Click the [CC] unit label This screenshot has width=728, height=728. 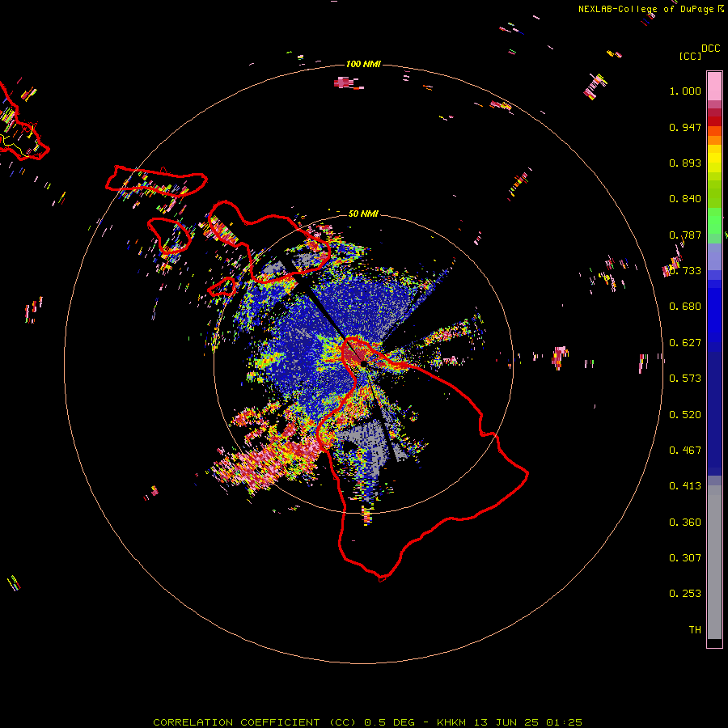(690, 56)
